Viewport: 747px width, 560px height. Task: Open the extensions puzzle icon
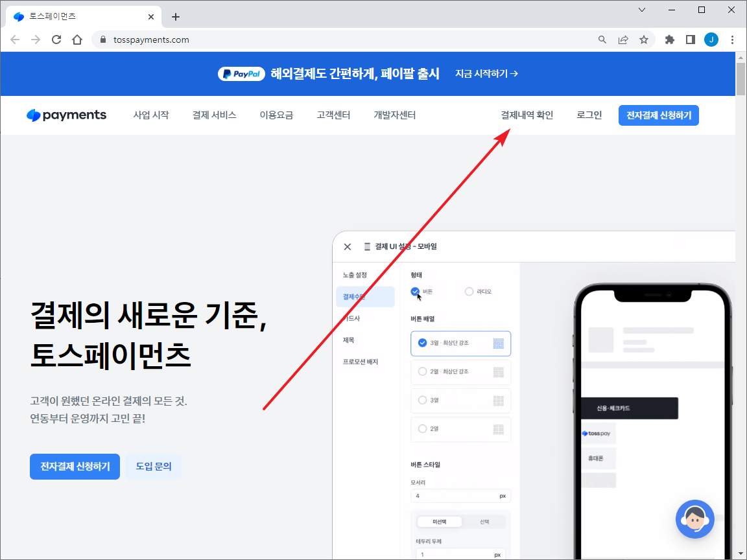tap(670, 40)
